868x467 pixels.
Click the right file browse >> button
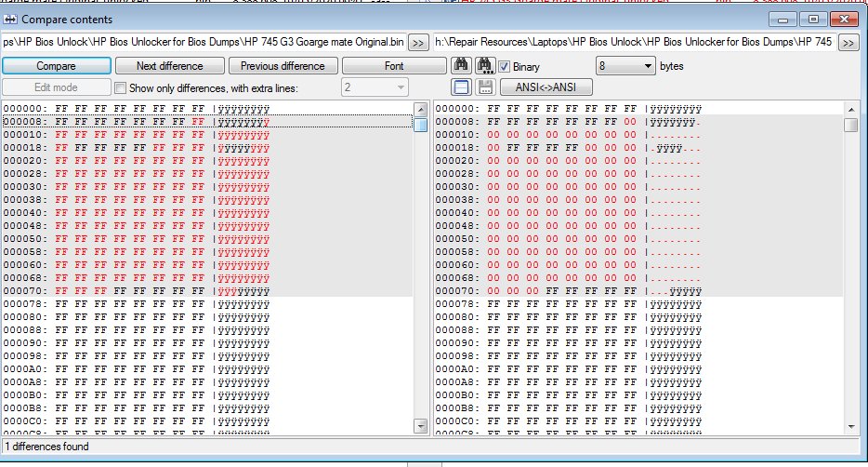(848, 43)
